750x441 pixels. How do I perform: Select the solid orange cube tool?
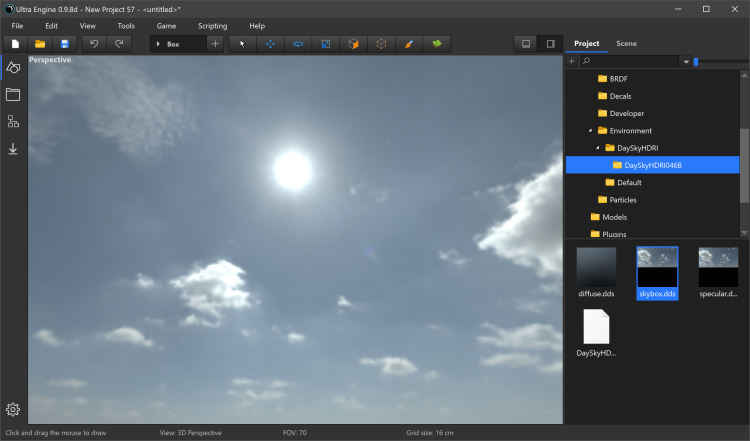click(353, 44)
